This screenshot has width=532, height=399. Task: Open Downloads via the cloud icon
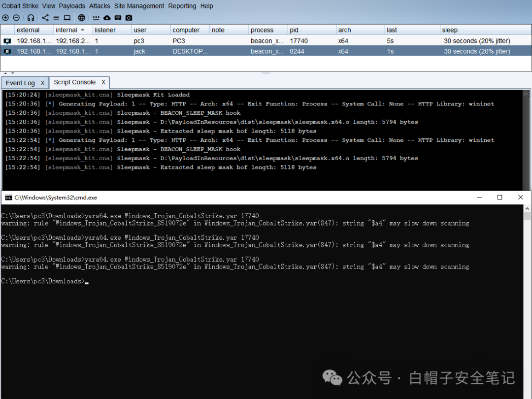pyautogui.click(x=107, y=18)
